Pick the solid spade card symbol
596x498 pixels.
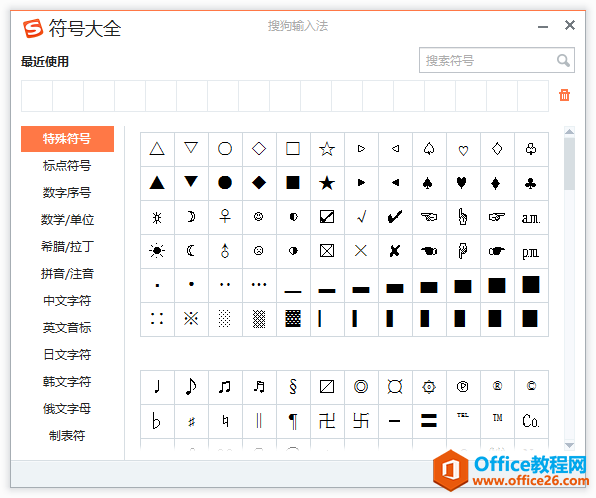(x=428, y=183)
